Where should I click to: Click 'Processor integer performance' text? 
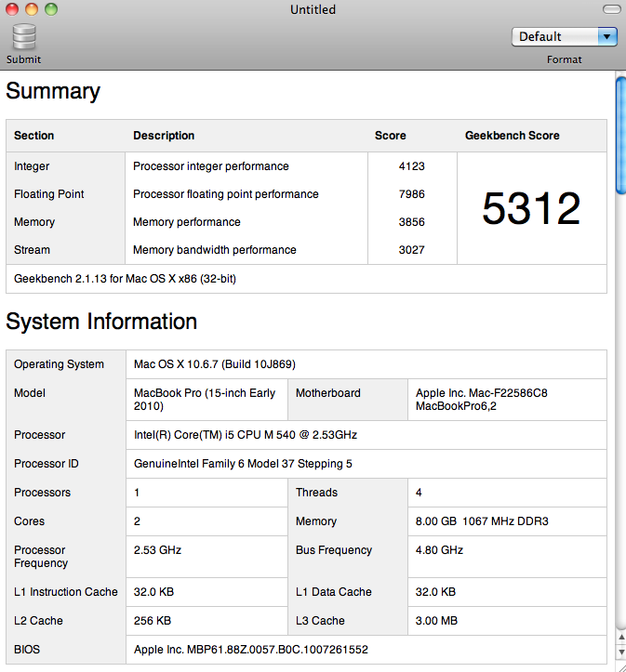tap(211, 166)
